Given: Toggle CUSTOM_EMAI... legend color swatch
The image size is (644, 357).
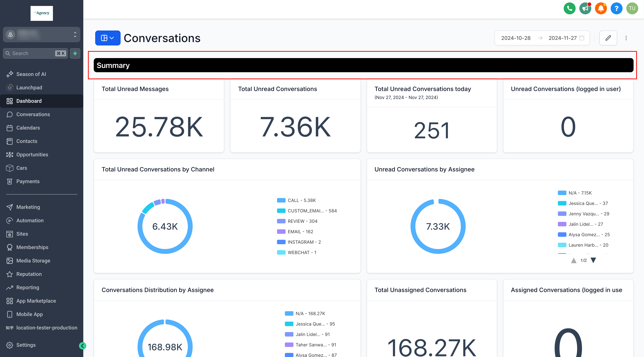Looking at the screenshot, I should [x=281, y=211].
